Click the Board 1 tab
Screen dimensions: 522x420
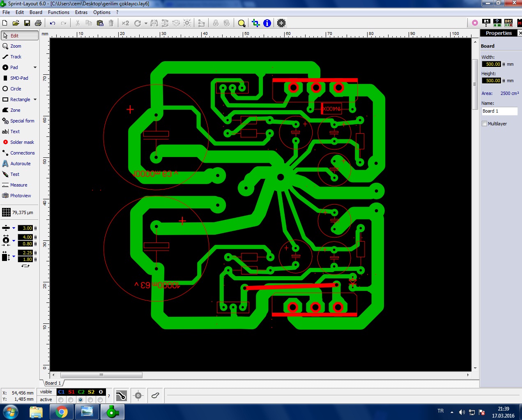pyautogui.click(x=53, y=383)
